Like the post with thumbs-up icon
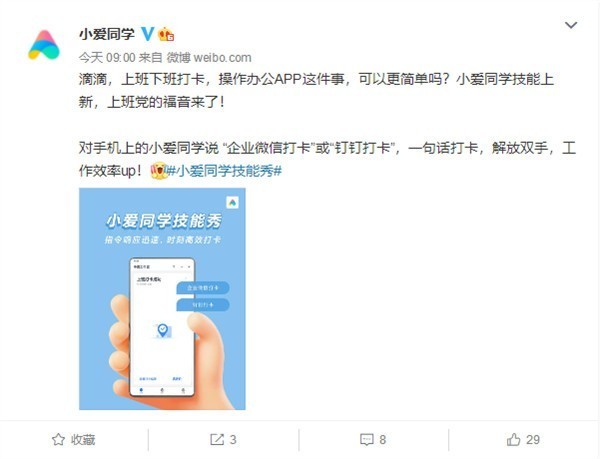Viewport: 600px width, 459px height. (514, 439)
